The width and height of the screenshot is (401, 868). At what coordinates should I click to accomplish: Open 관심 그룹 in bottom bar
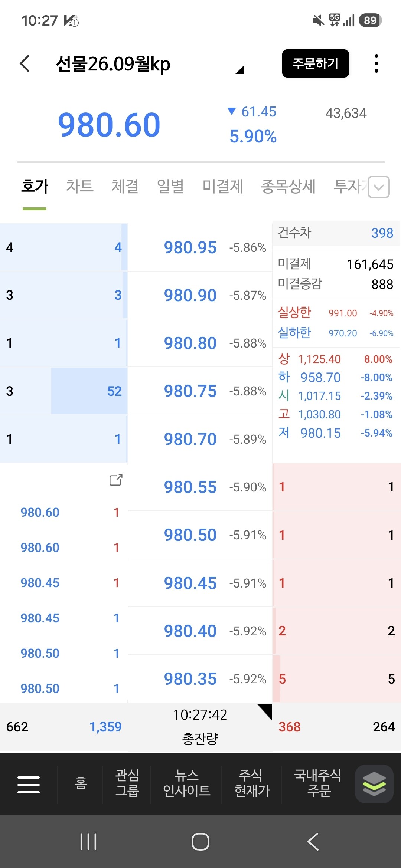127,783
